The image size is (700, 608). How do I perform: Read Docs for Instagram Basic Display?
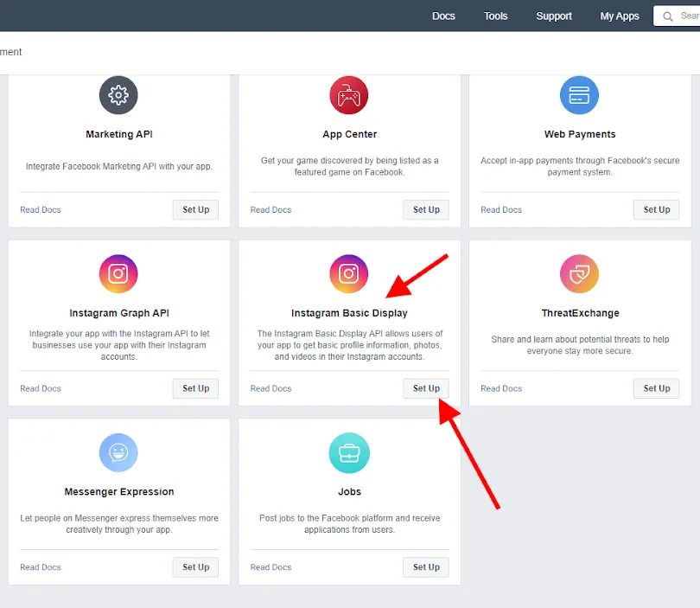tap(271, 388)
